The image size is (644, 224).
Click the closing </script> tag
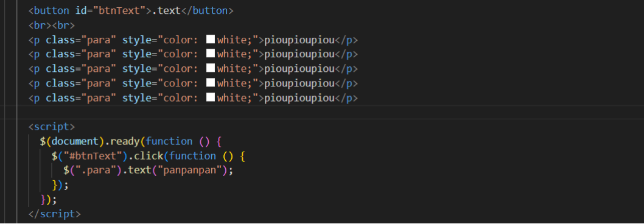55,214
